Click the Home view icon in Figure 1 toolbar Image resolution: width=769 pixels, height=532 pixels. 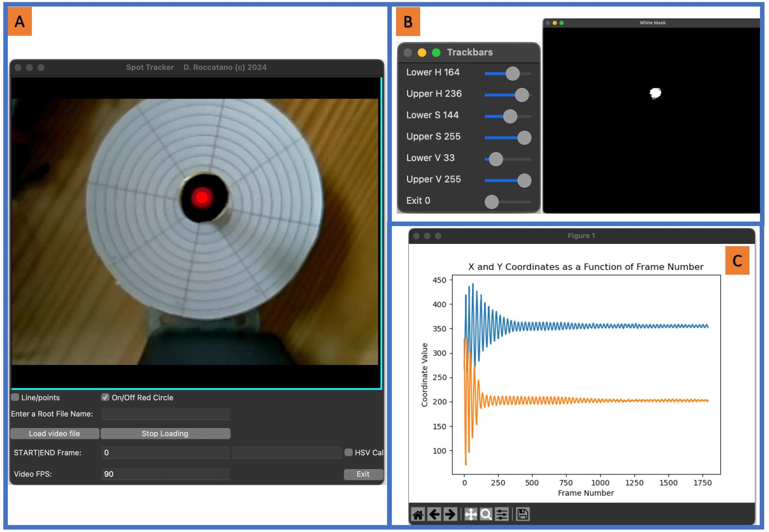(418, 514)
